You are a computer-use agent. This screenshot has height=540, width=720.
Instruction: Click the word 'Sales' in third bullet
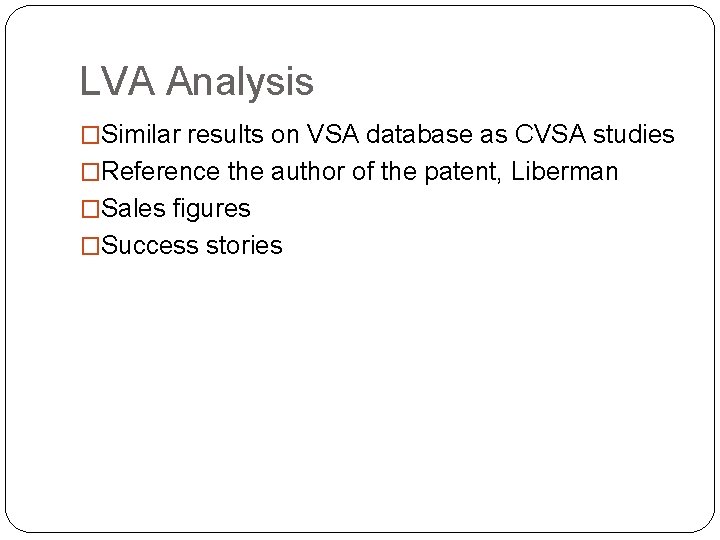coord(133,208)
